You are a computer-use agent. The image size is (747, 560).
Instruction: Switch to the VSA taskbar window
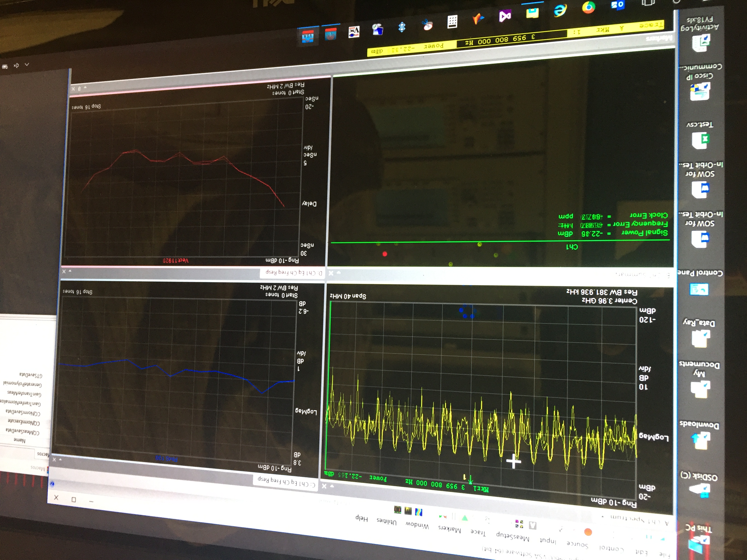pos(308,36)
